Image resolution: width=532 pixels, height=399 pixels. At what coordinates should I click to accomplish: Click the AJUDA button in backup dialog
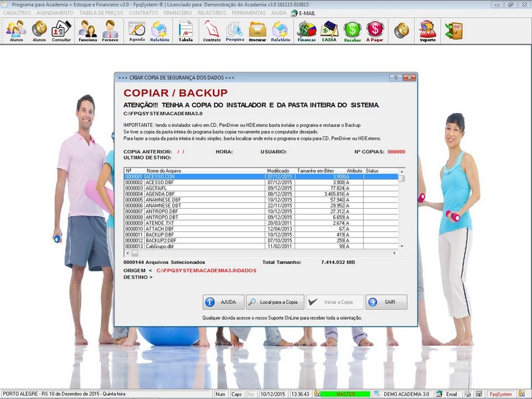(x=223, y=302)
